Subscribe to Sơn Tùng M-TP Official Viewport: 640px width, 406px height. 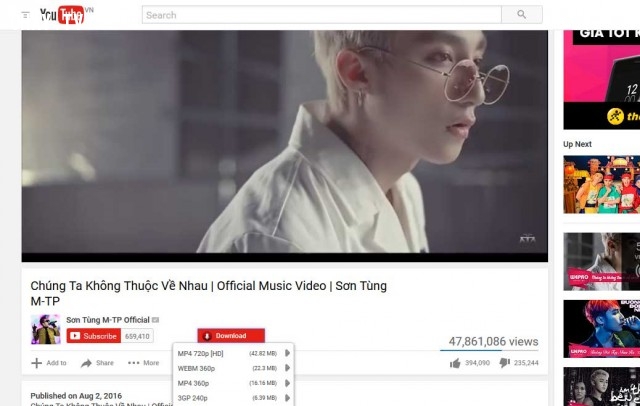tap(94, 336)
